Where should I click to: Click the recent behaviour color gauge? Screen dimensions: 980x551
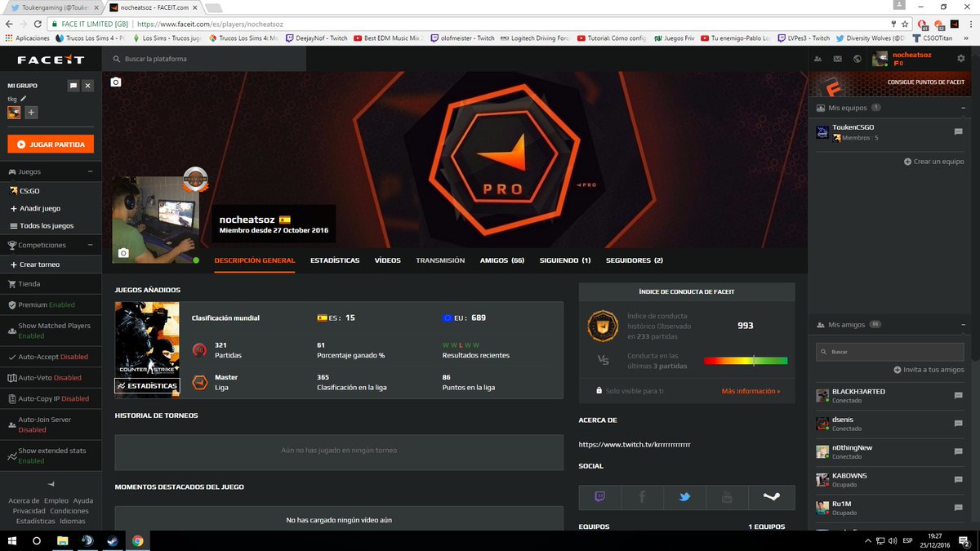(x=746, y=360)
